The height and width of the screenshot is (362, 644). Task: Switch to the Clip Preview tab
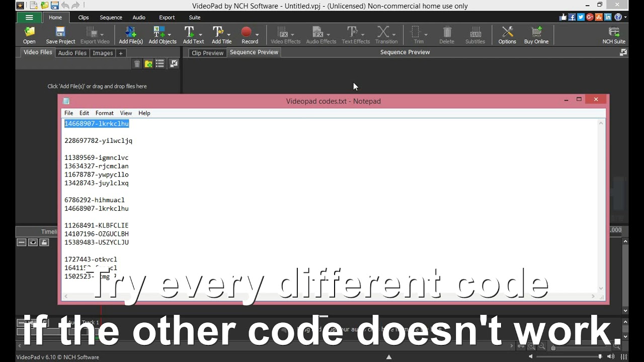(x=207, y=53)
